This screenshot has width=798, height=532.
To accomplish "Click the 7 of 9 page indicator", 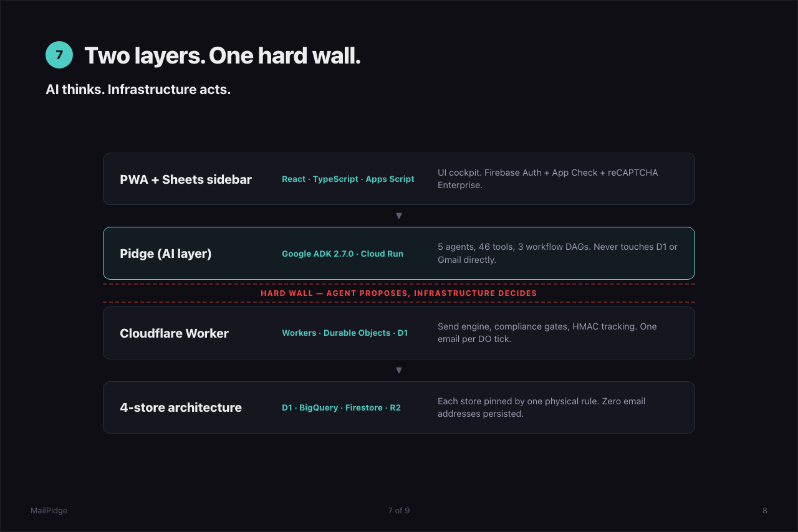I will click(x=399, y=510).
